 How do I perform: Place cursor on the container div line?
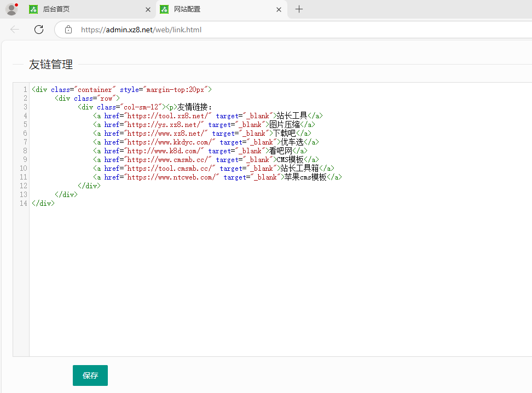click(122, 90)
